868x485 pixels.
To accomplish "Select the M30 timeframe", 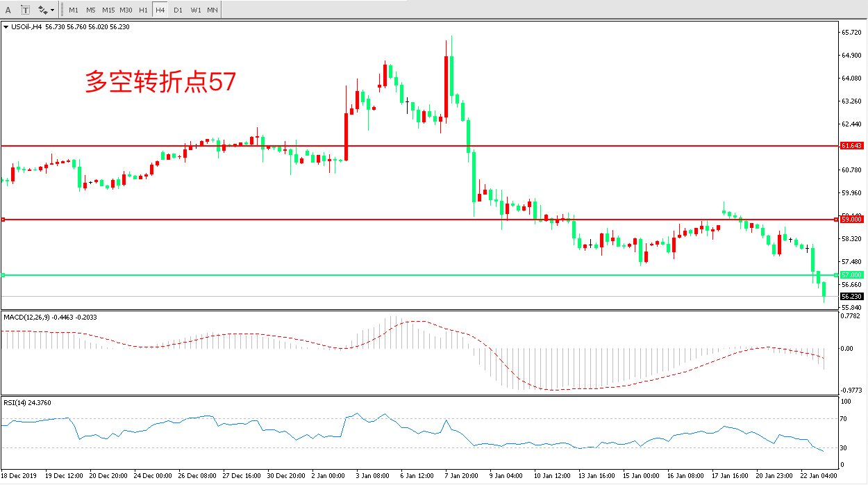I will pyautogui.click(x=126, y=10).
